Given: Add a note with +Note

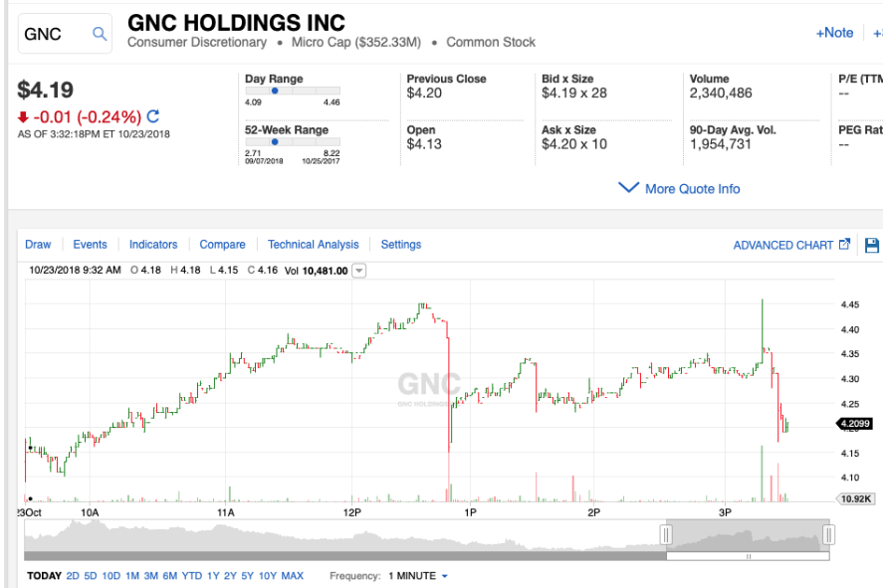Looking at the screenshot, I should tap(834, 33).
